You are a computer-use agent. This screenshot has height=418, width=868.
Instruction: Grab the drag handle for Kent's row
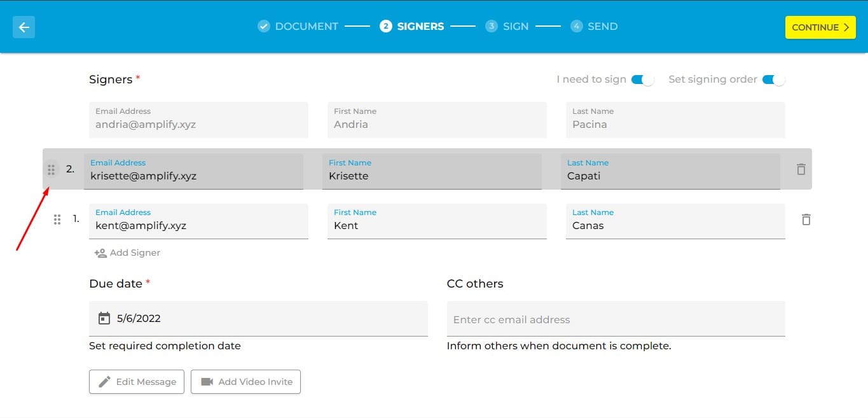coord(57,219)
